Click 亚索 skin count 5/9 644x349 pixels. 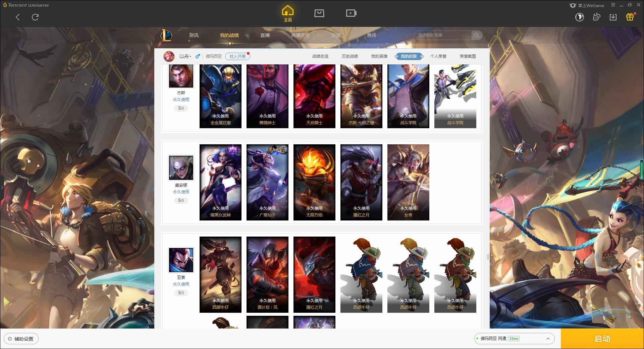point(181,293)
